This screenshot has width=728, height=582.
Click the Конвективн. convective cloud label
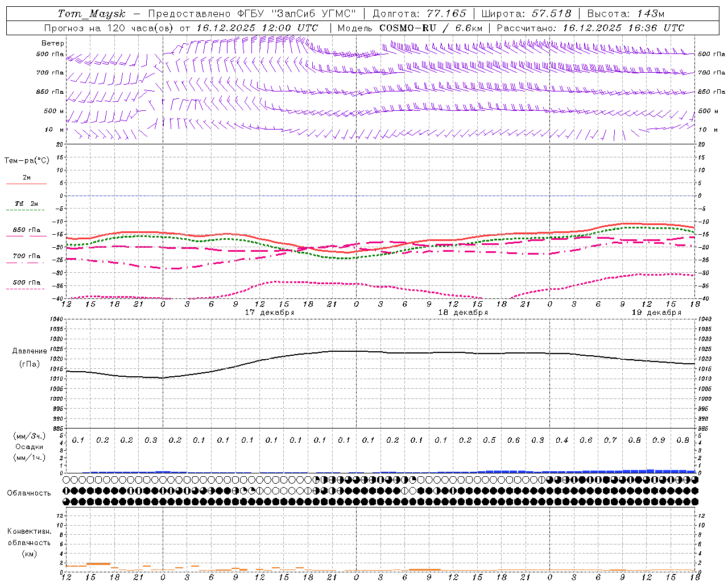pyautogui.click(x=30, y=531)
